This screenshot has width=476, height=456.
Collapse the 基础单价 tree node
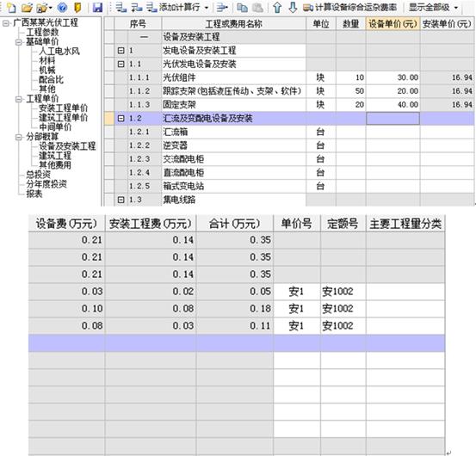pyautogui.click(x=19, y=42)
